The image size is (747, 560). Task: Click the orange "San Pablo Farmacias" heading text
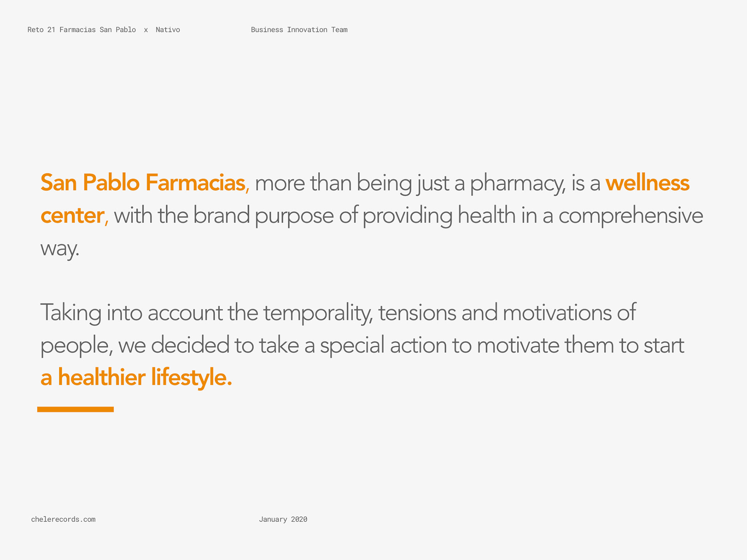pyautogui.click(x=143, y=182)
